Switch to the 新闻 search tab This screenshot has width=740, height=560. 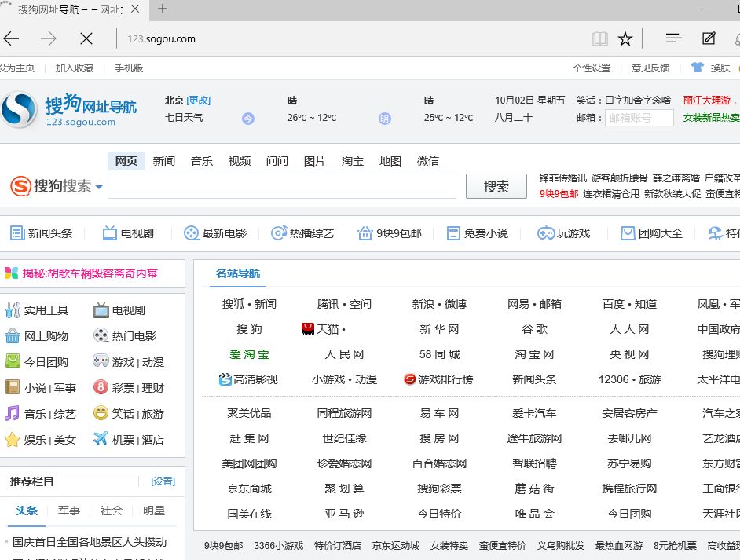click(x=164, y=161)
